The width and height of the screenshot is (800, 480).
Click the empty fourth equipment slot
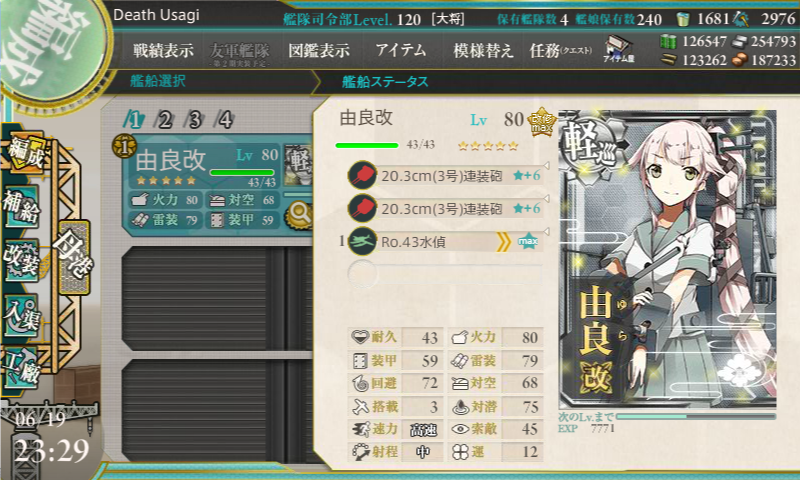click(x=445, y=273)
